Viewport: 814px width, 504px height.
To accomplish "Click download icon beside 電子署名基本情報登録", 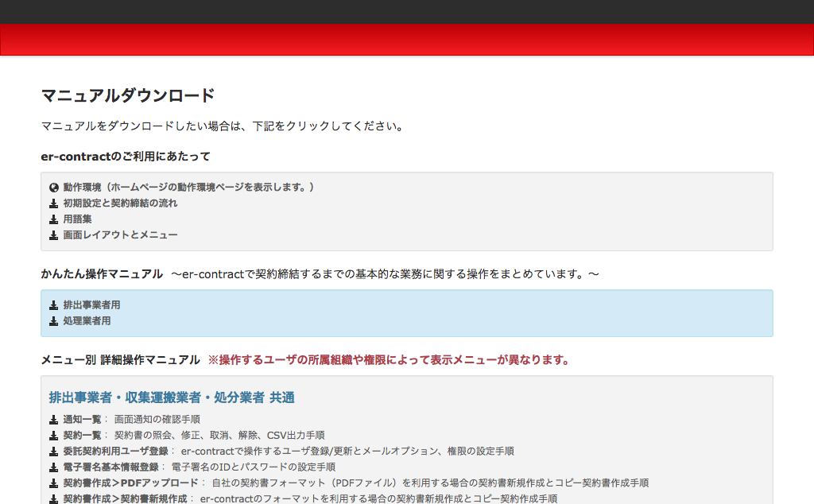I will point(54,467).
